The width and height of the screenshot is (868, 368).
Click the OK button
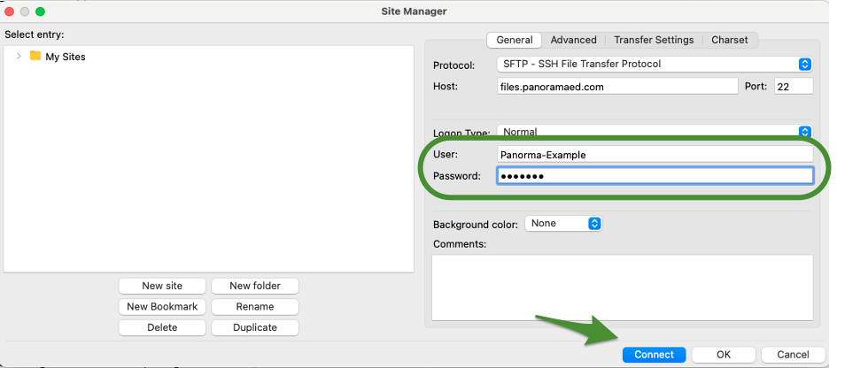[724, 355]
